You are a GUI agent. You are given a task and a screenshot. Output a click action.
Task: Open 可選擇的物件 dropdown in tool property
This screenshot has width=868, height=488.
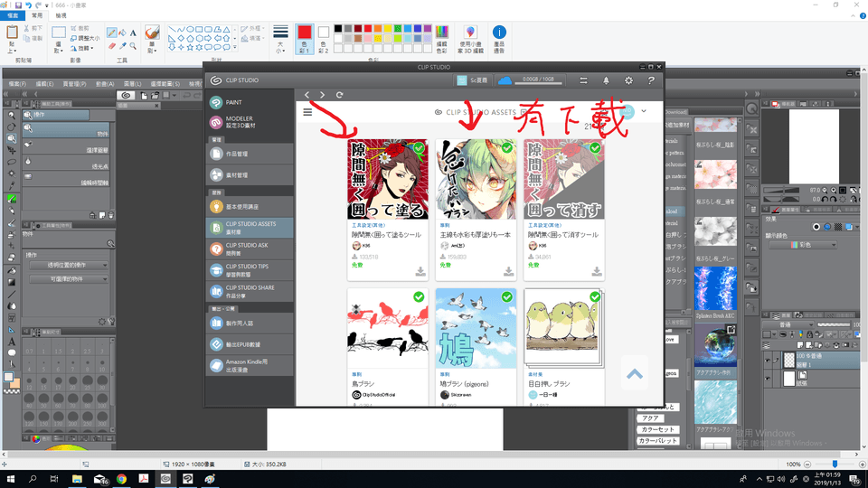[x=70, y=279]
